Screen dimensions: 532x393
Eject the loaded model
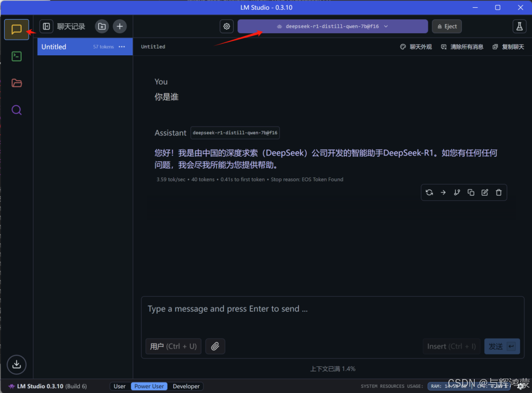447,26
